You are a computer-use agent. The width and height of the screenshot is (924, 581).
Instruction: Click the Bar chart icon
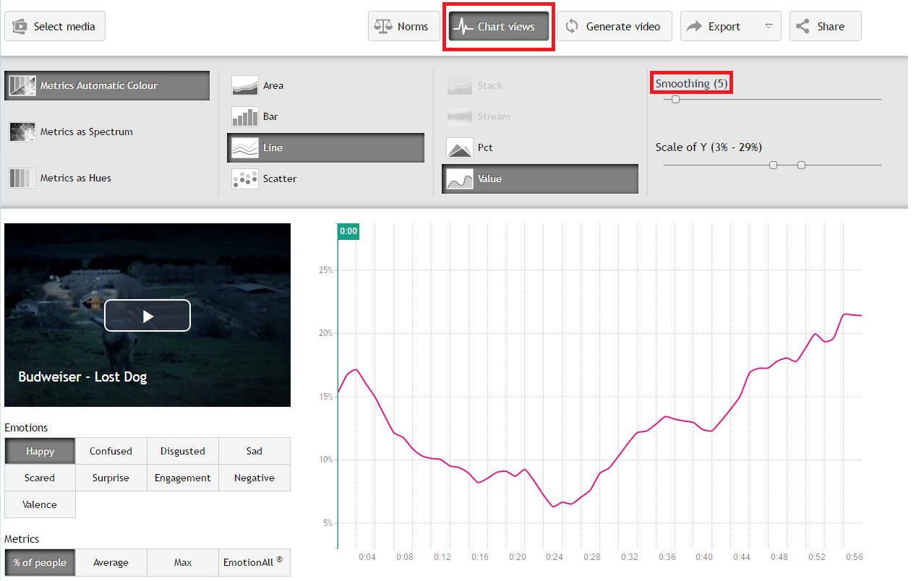tap(245, 116)
